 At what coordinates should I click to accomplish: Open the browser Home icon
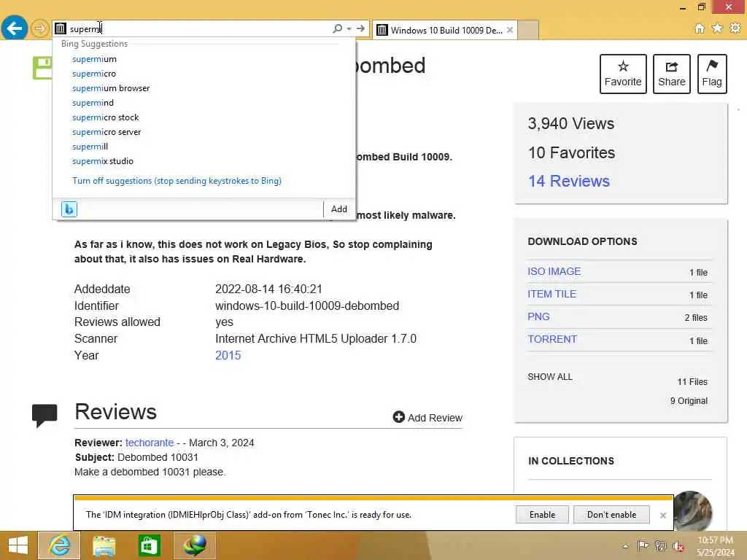(700, 28)
